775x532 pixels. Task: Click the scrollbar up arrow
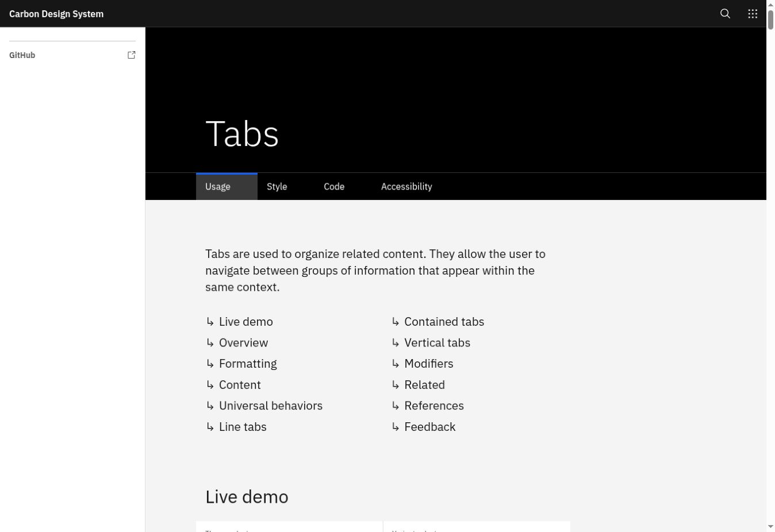[770, 5]
